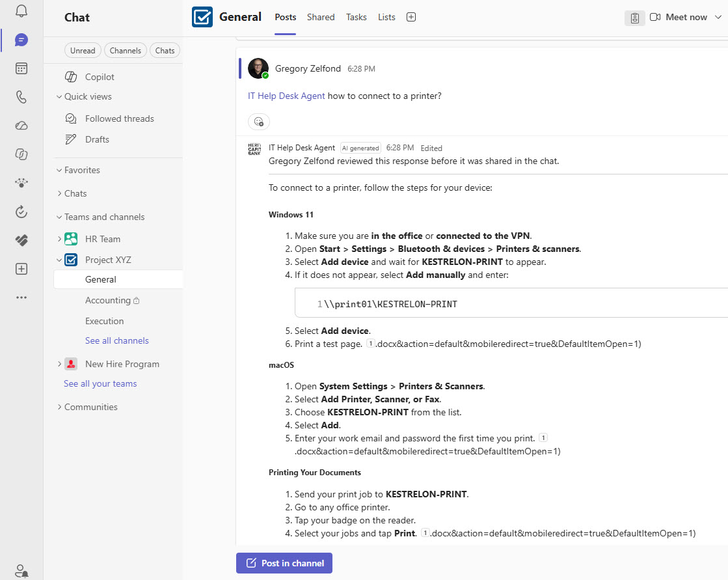Click the Printing Your Documents heading
728x580 pixels.
click(315, 473)
